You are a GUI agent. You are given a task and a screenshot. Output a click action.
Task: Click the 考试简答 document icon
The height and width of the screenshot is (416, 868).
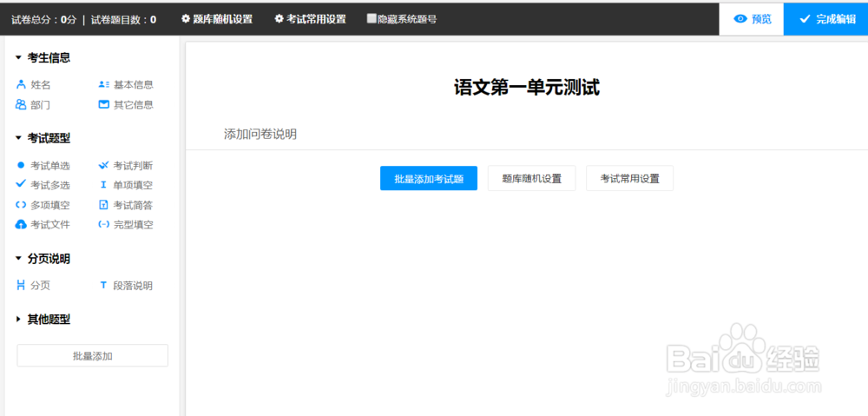tap(103, 205)
